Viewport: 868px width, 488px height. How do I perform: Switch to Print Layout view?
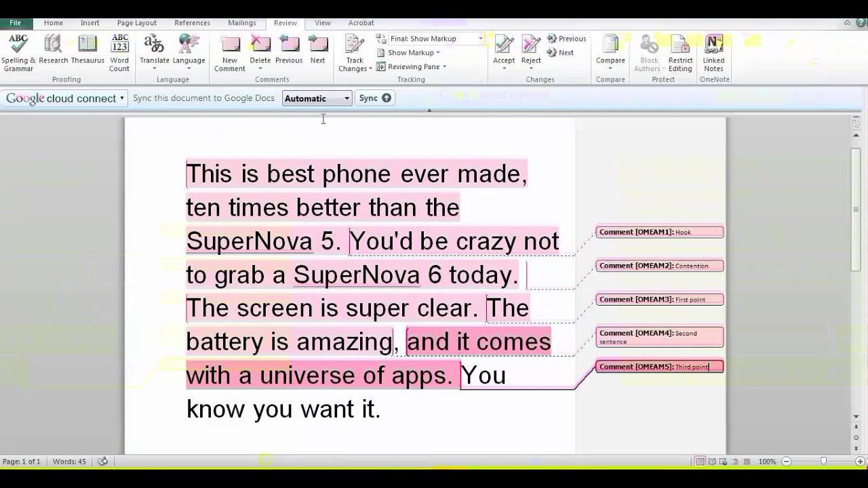click(700, 462)
